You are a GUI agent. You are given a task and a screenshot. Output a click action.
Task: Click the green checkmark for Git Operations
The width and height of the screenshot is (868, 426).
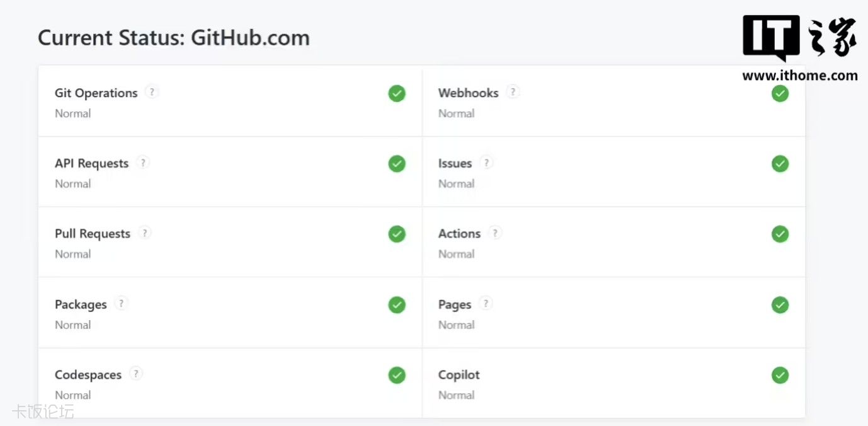tap(397, 94)
